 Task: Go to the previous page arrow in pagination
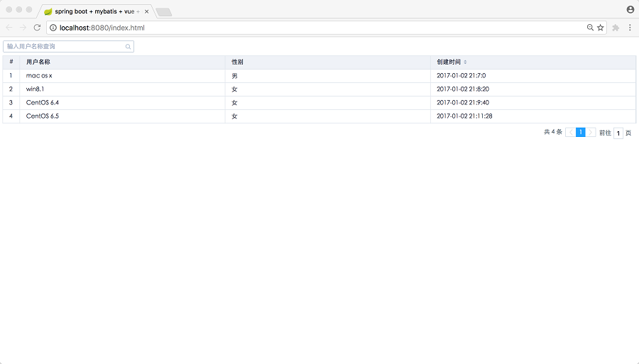571,133
